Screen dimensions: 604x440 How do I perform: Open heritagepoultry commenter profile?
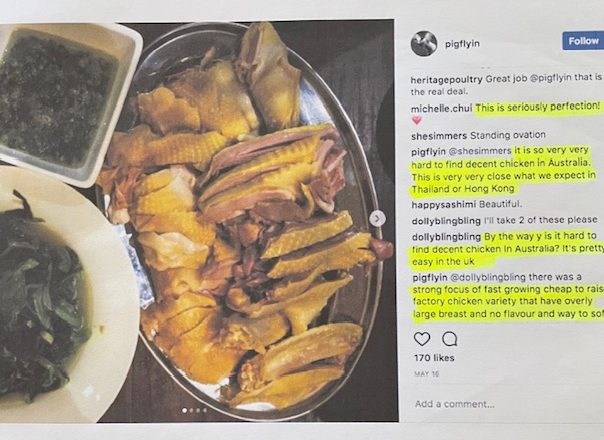click(x=446, y=80)
